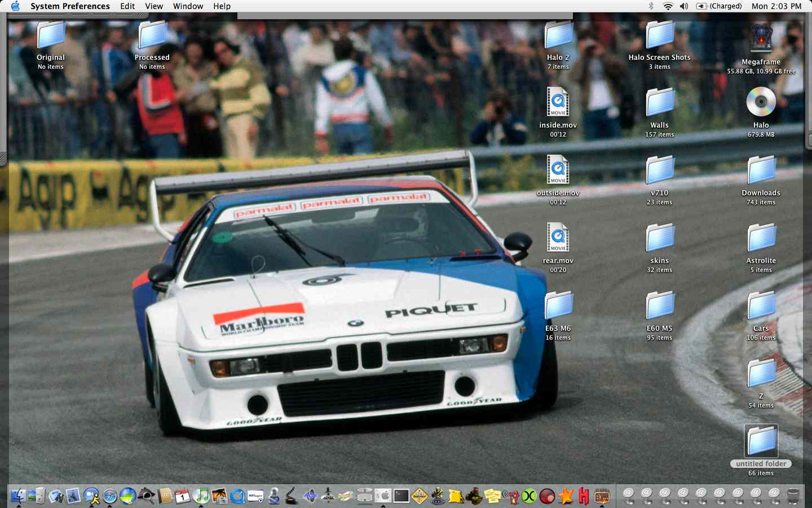Click the Mon 2:03 PM clock
Screen dimensions: 812x508
(x=776, y=6)
